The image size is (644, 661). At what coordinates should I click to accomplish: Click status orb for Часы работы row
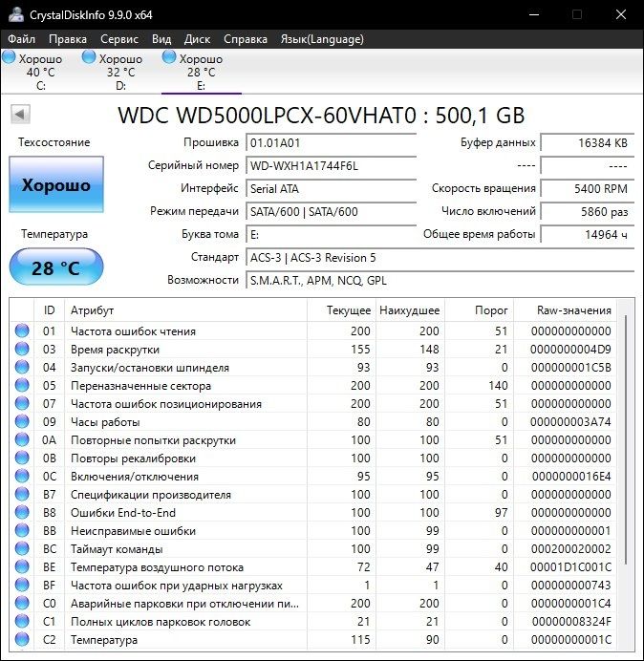pyautogui.click(x=22, y=421)
